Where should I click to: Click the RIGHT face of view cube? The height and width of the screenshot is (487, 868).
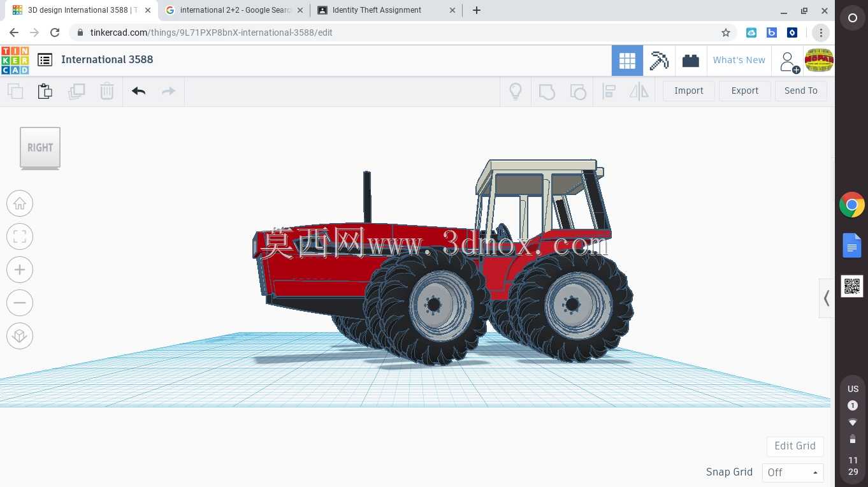pyautogui.click(x=40, y=147)
